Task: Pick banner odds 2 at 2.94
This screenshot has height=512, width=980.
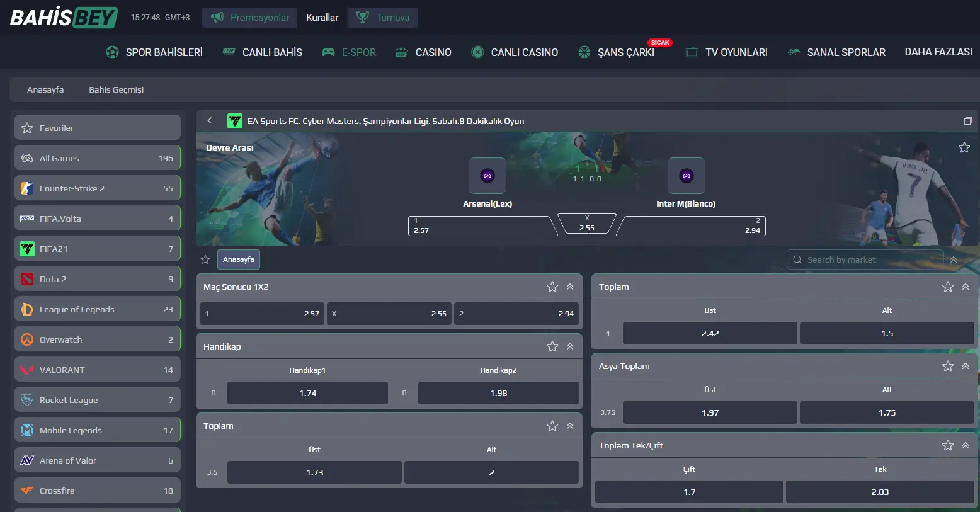Action: click(691, 225)
